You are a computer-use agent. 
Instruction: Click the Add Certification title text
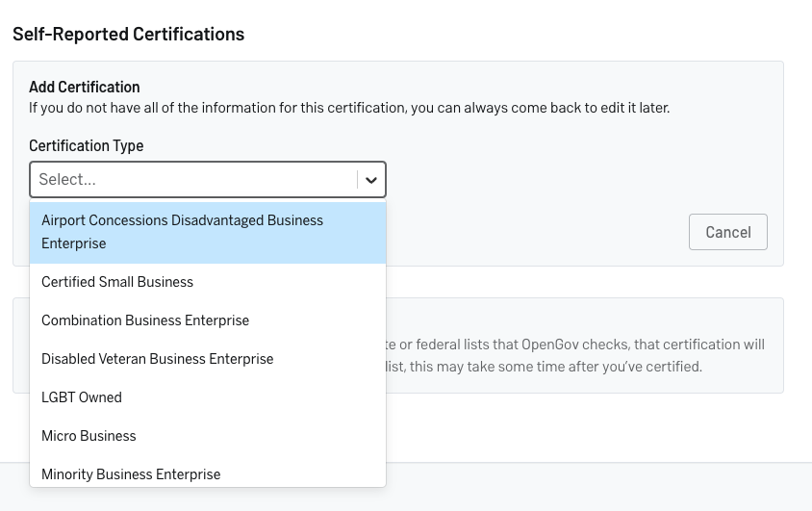click(85, 87)
